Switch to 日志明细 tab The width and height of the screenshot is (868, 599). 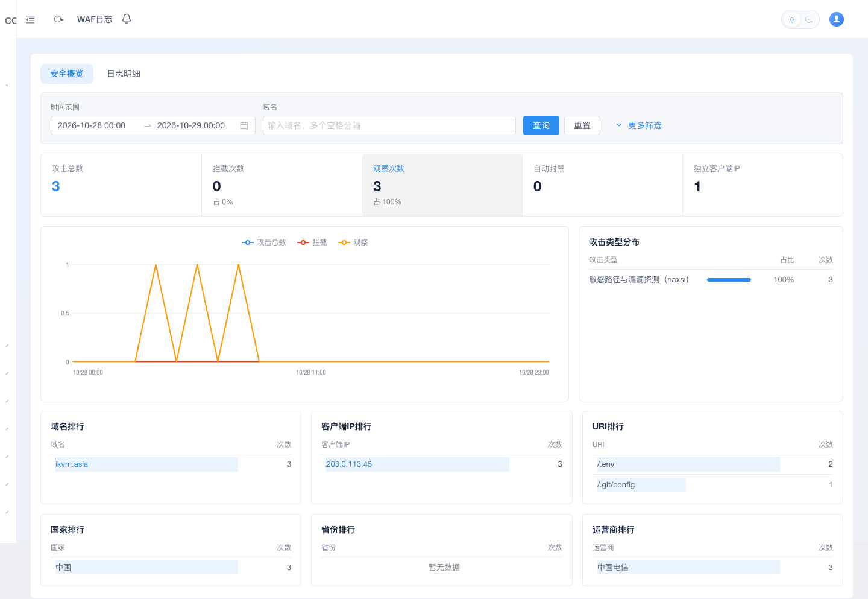pos(124,74)
